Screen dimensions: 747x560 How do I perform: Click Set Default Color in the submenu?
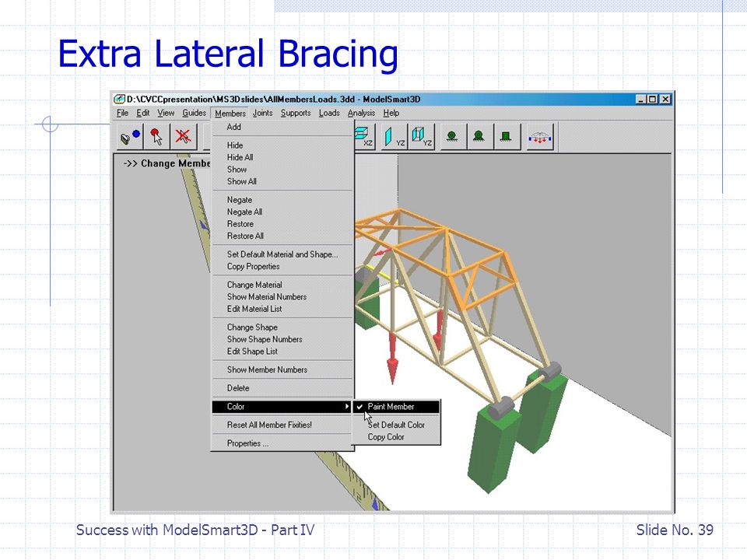pyautogui.click(x=396, y=425)
